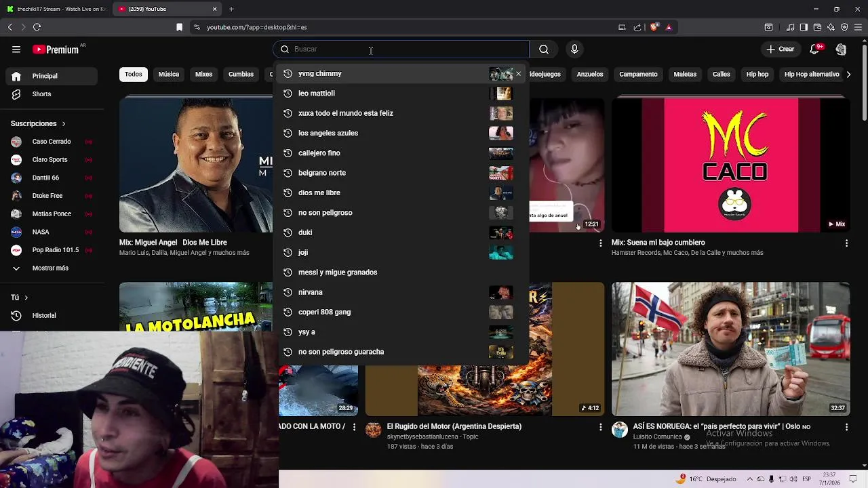Go to 'Principal' in the sidebar
Image resolution: width=868 pixels, height=488 pixels.
click(x=53, y=76)
